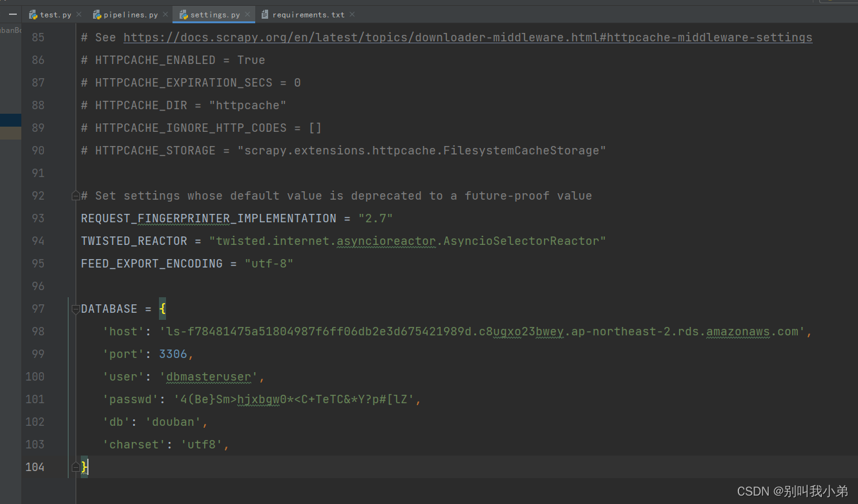Open the docs.scrapy.org httpcache-middleware link

468,37
